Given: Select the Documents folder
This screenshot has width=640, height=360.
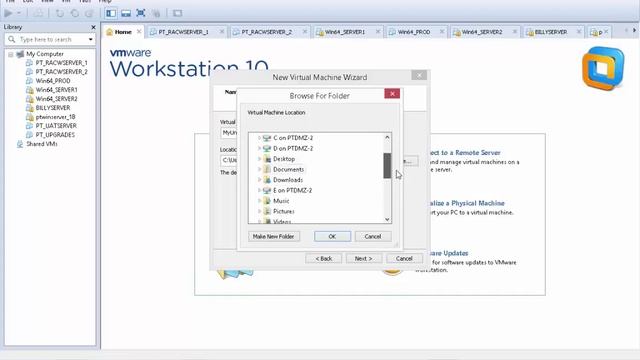Looking at the screenshot, I should tap(288, 169).
